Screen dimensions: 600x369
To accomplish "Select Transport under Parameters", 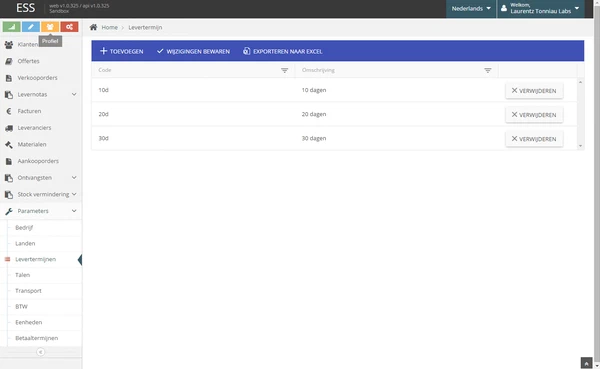I will 28,291.
